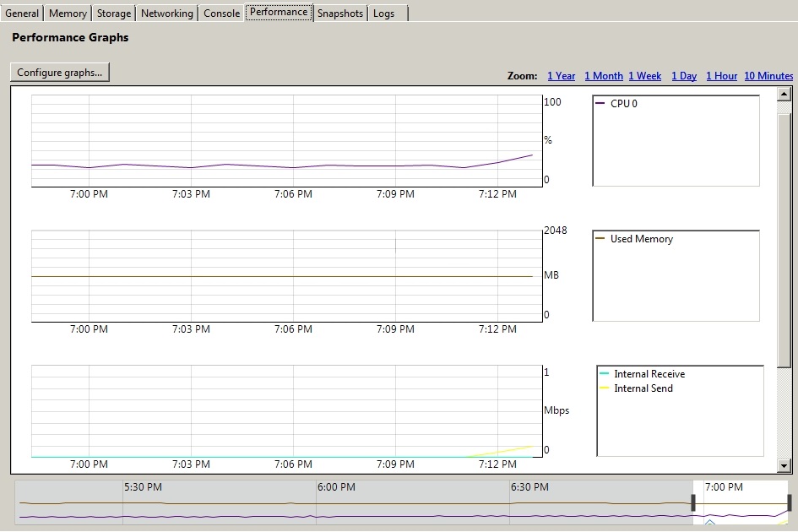Set zoom to 1 Week
The image size is (798, 532).
(x=645, y=76)
